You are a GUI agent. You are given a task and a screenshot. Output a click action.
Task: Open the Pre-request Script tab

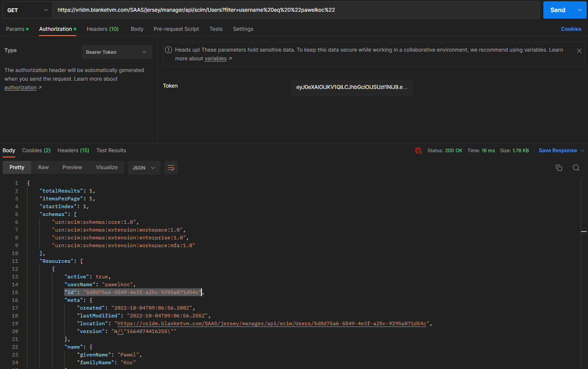[176, 29]
